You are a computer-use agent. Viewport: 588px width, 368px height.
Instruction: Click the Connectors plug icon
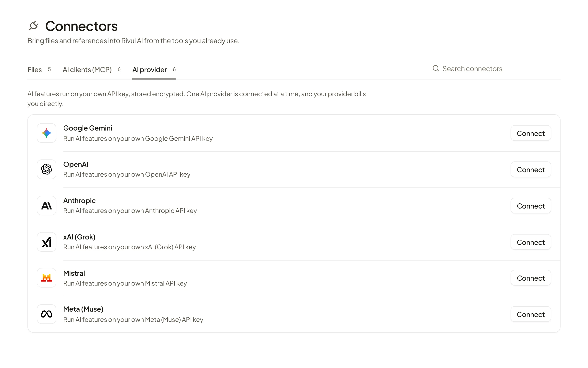click(34, 26)
